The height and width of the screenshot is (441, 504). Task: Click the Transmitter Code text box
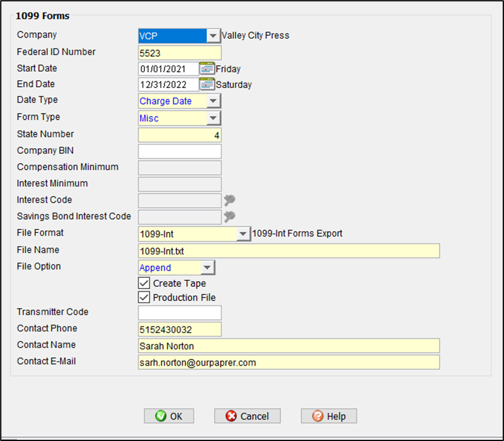pyautogui.click(x=179, y=313)
